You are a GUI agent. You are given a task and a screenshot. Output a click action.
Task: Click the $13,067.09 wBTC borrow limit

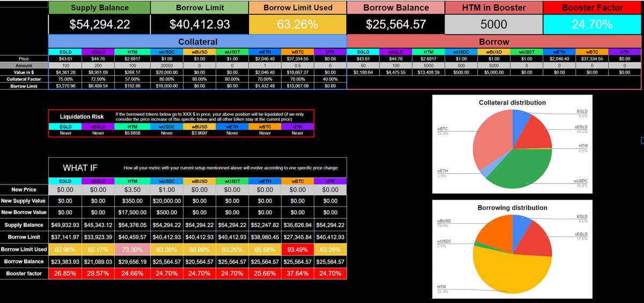(297, 86)
